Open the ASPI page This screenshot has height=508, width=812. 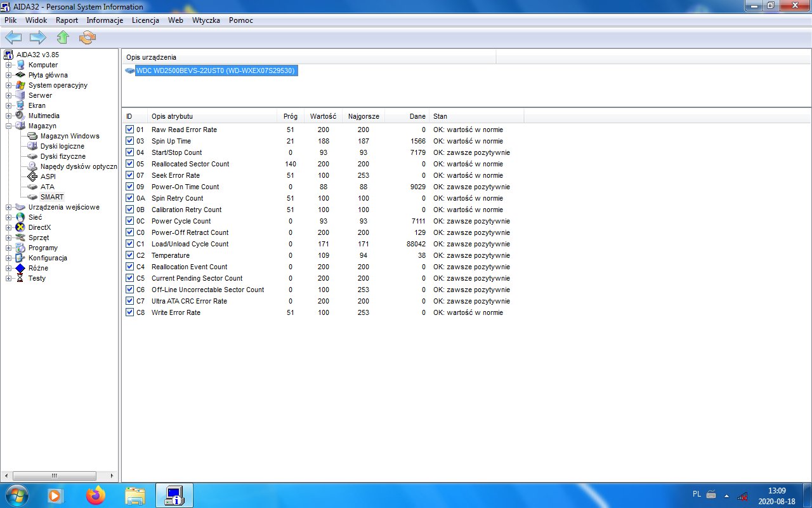point(48,177)
